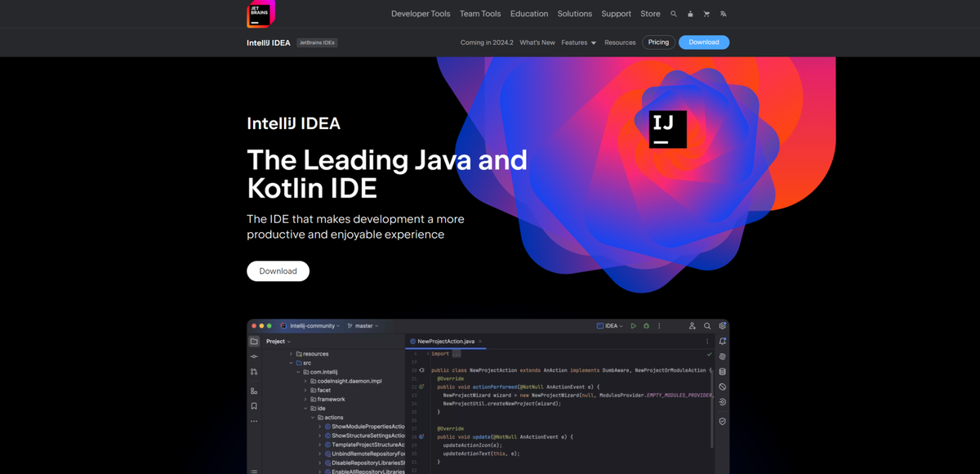Click the Coverage shield icon in right sidebar
Image resolution: width=980 pixels, height=474 pixels.
[x=723, y=421]
